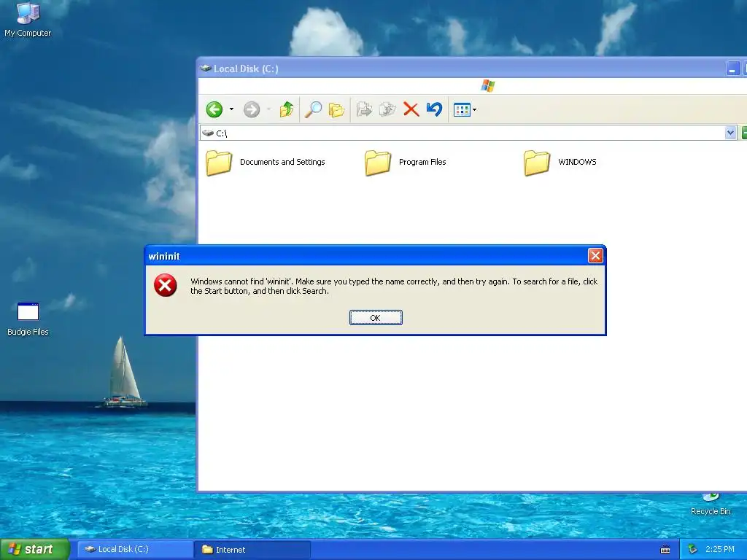Click the Move To toolbar icon

365,109
